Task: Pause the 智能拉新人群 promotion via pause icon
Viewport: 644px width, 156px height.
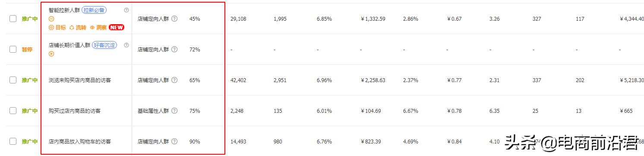Action: (x=51, y=19)
